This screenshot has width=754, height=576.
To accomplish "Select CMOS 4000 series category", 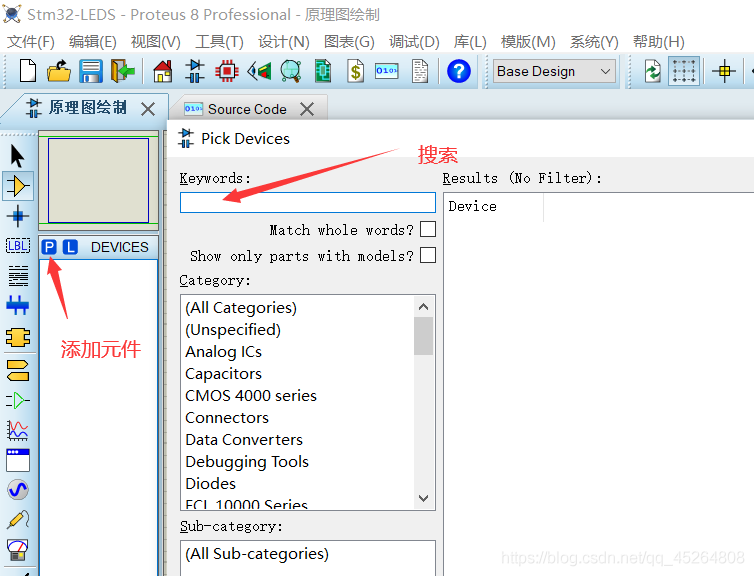I will point(251,396).
